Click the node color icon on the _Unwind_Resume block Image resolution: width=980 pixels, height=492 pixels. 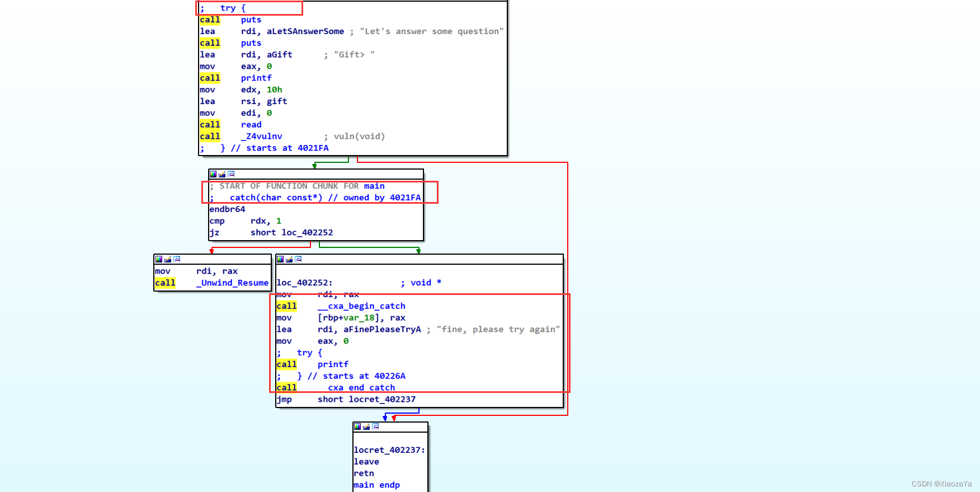[x=159, y=259]
